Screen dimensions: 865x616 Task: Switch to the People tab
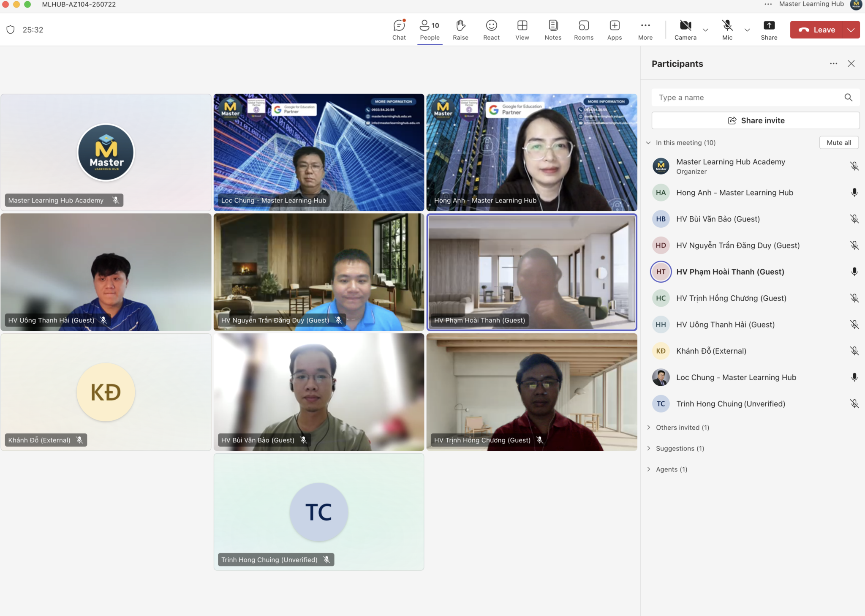429,29
